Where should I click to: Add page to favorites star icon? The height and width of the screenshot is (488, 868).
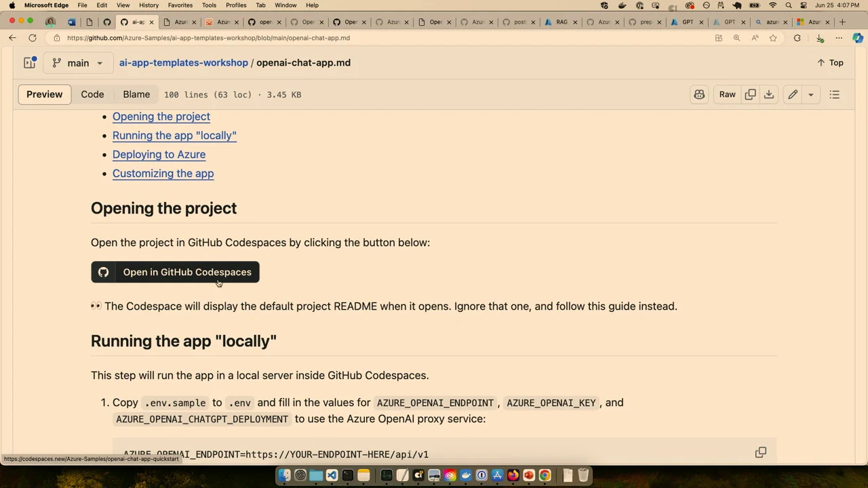(x=773, y=38)
